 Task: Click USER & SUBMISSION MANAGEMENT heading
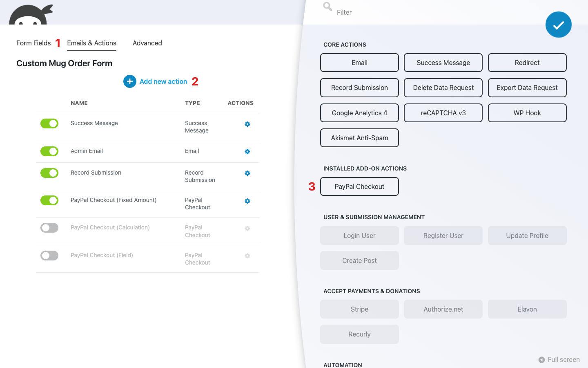(374, 217)
